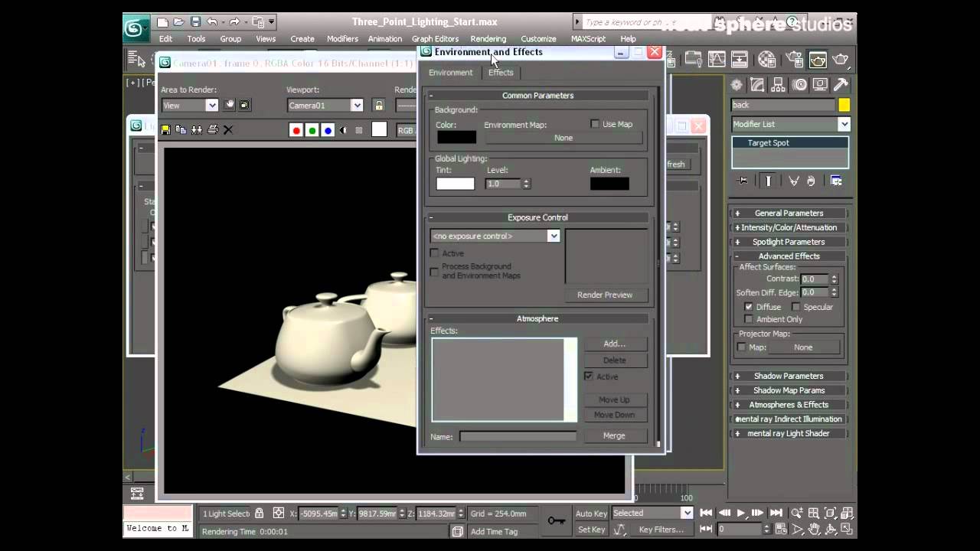Toggle the red channel display
The width and height of the screenshot is (980, 551).
click(x=296, y=130)
